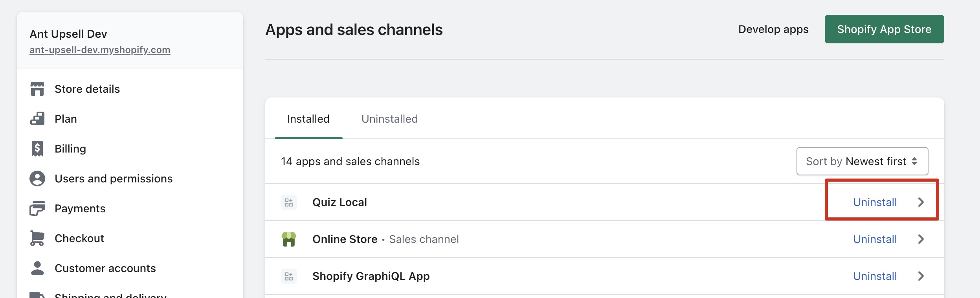The width and height of the screenshot is (980, 298).
Task: Open the ant-upsell-dev.myshopify.com store link
Action: click(100, 50)
